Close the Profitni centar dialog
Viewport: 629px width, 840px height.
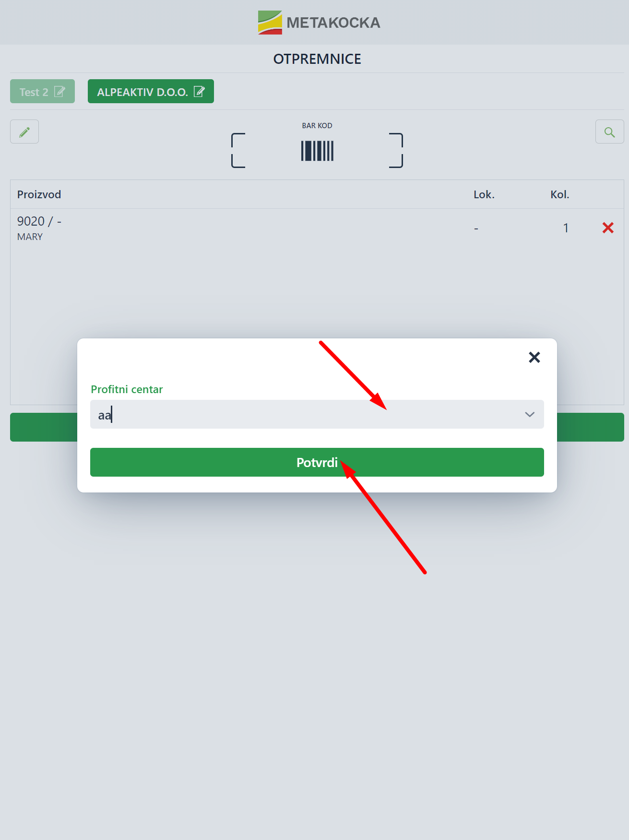(x=534, y=357)
